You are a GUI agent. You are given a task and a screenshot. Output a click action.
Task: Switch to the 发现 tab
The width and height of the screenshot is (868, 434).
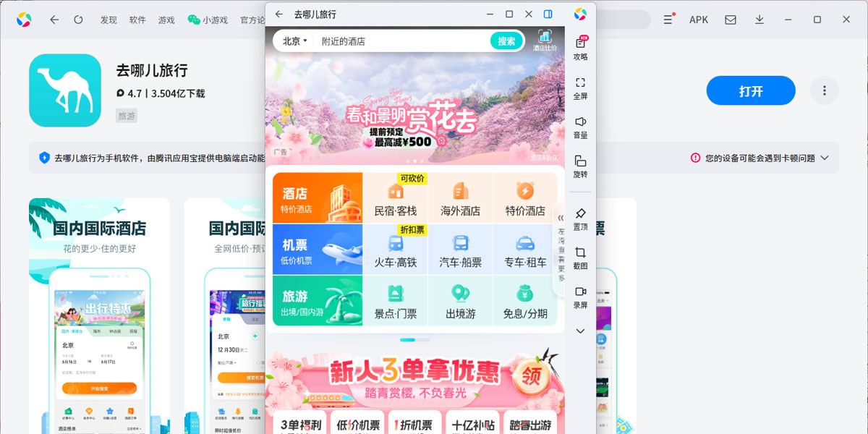(x=109, y=20)
